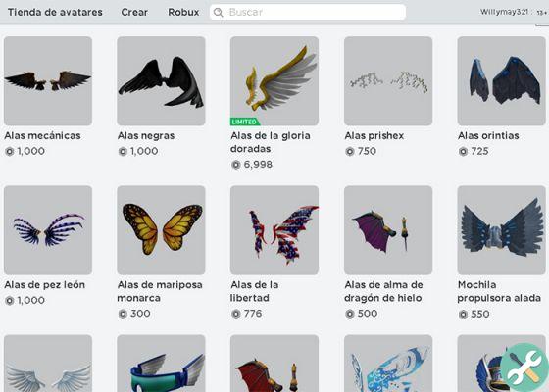The width and height of the screenshot is (549, 392).
Task: Click the Alas de la libertad title
Action: click(x=255, y=291)
